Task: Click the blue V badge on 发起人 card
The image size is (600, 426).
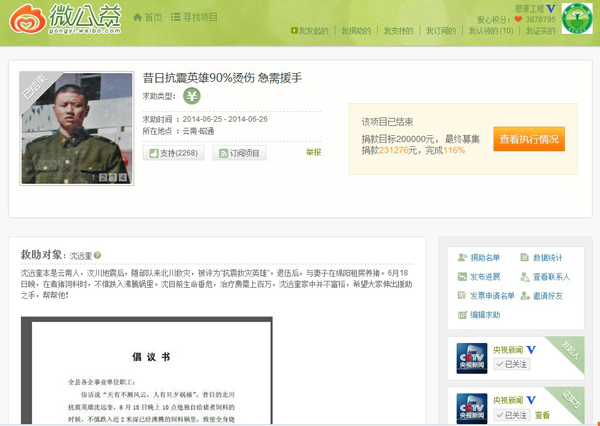Action: tap(532, 350)
